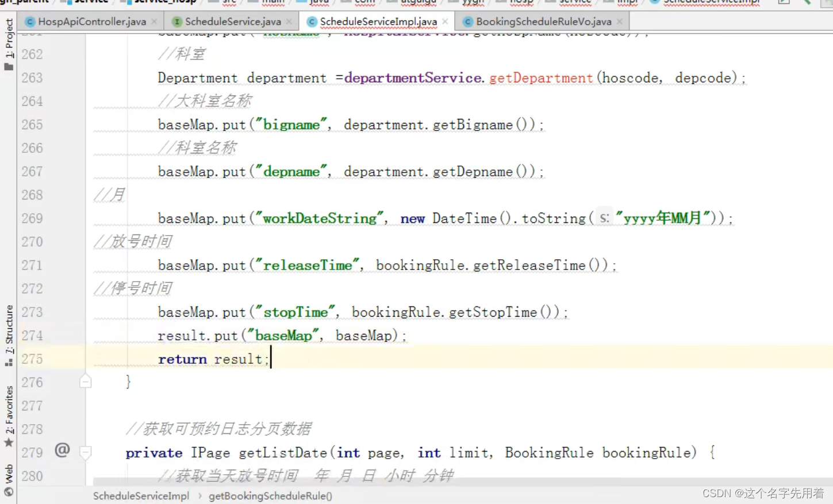Click the DateTime constructor on line 269
This screenshot has height=504, width=833.
pos(465,218)
